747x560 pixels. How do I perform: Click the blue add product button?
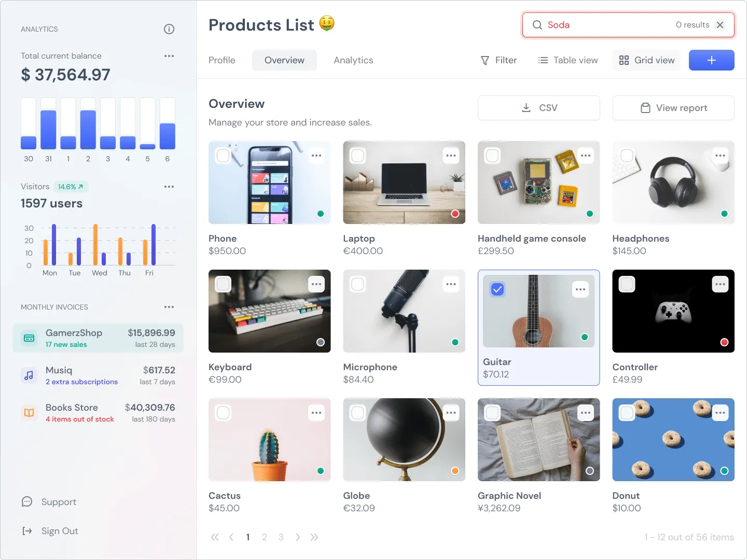pos(711,60)
